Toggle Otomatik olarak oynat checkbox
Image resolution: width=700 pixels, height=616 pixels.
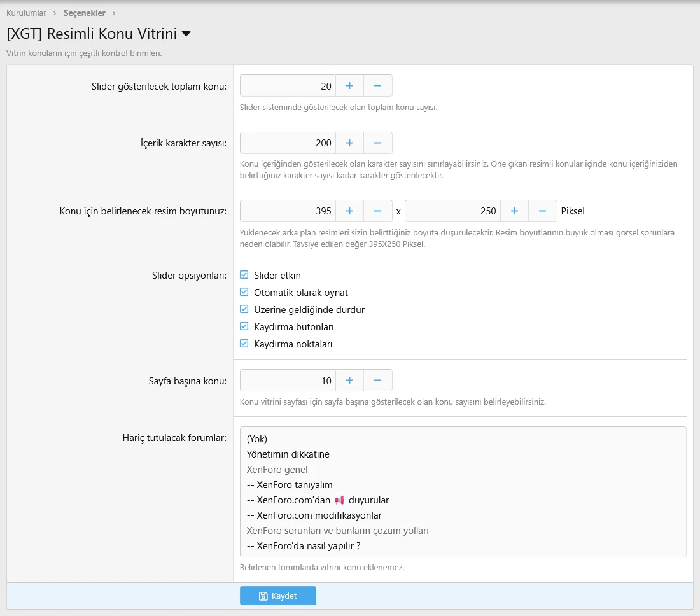pos(244,293)
